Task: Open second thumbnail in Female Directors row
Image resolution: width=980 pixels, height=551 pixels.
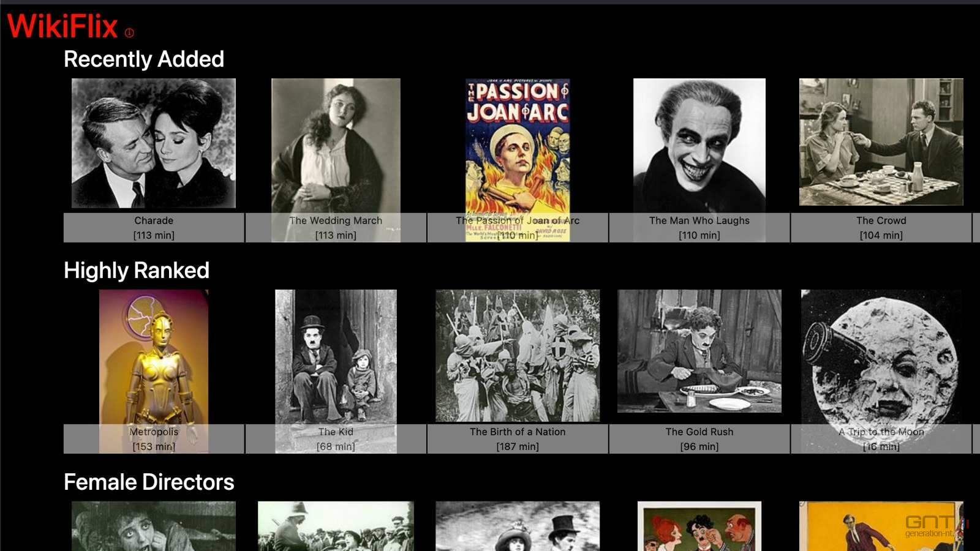Action: [336, 527]
